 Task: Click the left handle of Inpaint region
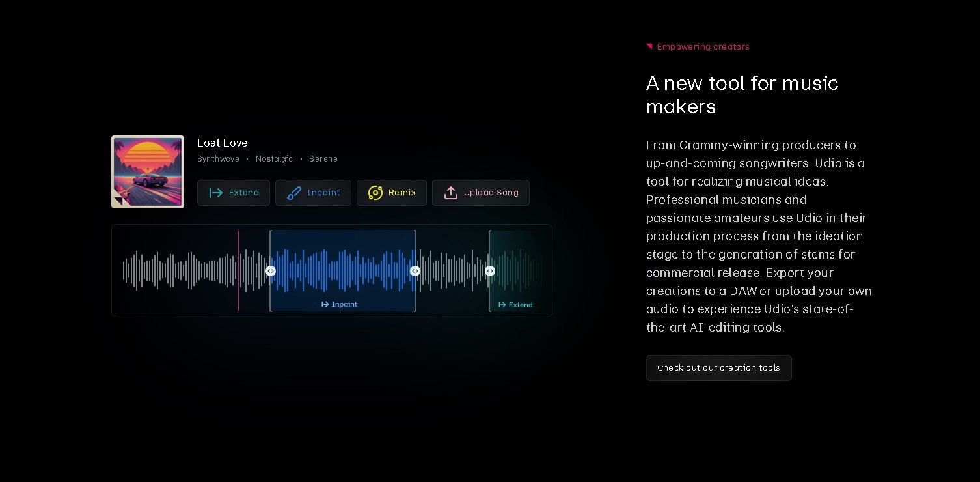pos(271,271)
